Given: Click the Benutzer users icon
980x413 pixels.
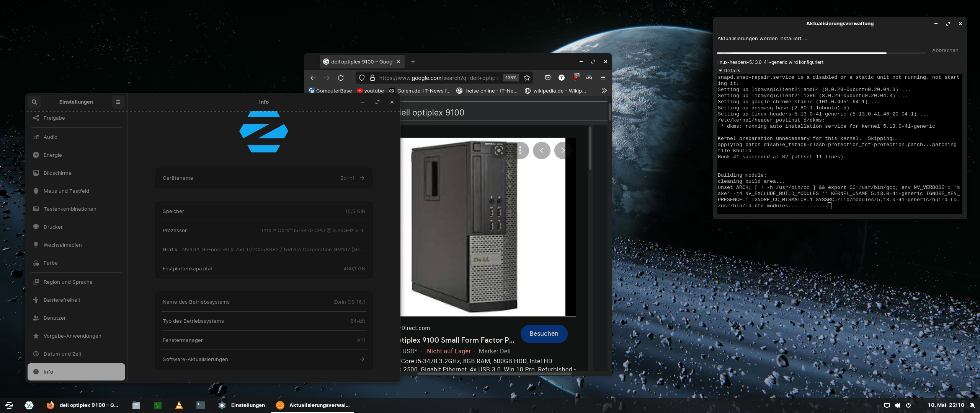Looking at the screenshot, I should 36,318.
